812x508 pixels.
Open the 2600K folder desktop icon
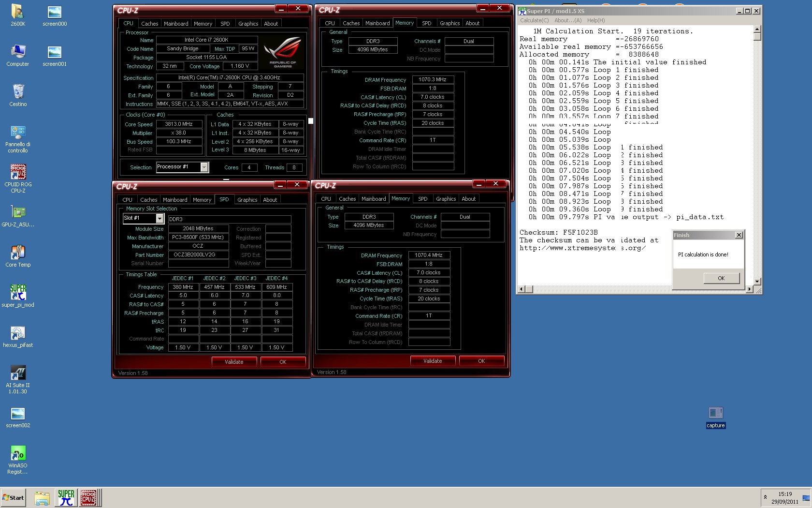(x=18, y=15)
